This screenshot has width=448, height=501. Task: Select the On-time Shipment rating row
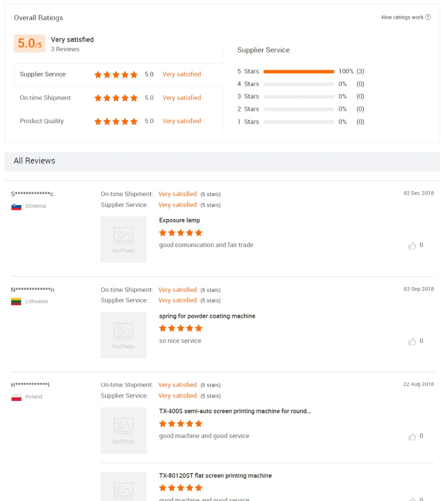tap(118, 98)
